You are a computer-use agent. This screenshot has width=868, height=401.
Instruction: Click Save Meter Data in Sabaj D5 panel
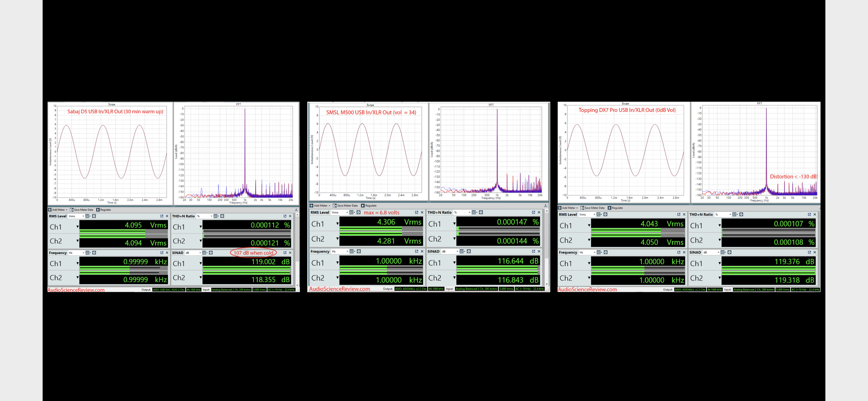[x=82, y=210]
